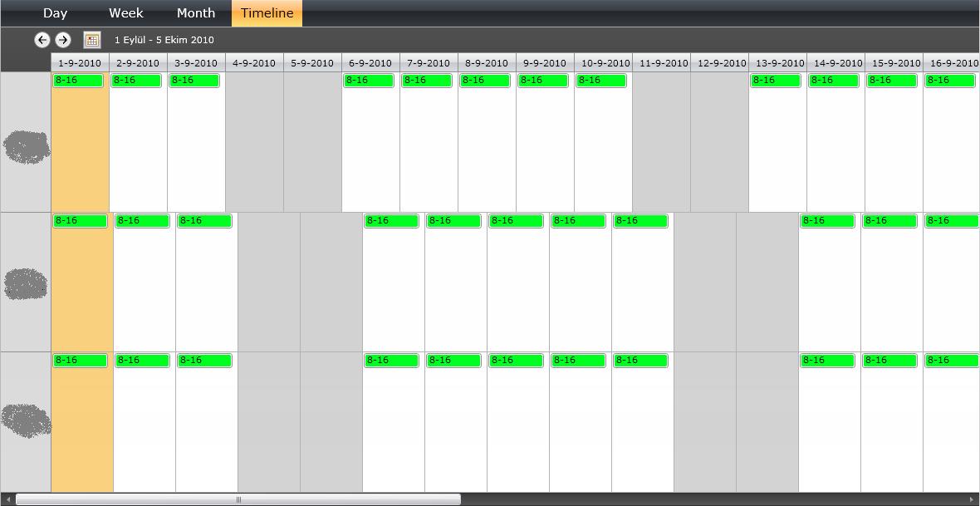Open first row's 8-16 appointment on 10-9-2010
The width and height of the screenshot is (980, 506).
(601, 81)
